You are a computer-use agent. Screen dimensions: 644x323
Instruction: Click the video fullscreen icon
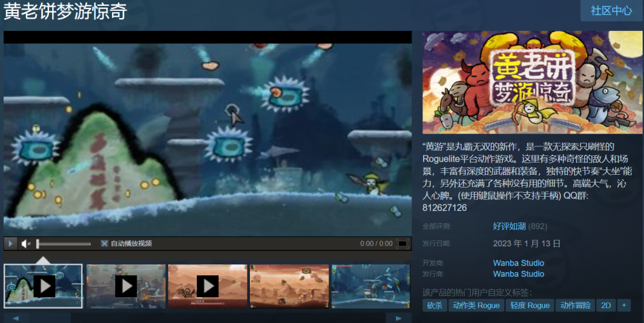[x=402, y=244]
